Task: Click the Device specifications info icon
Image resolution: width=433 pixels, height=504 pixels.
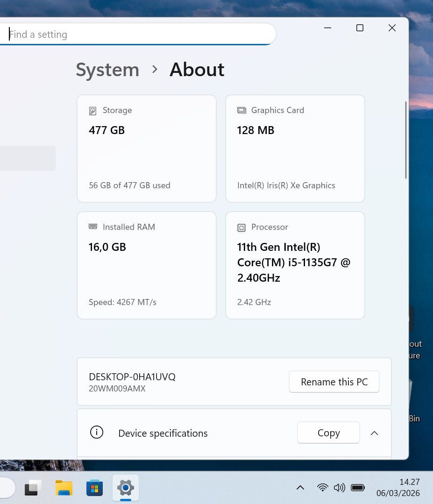Action: point(97,433)
